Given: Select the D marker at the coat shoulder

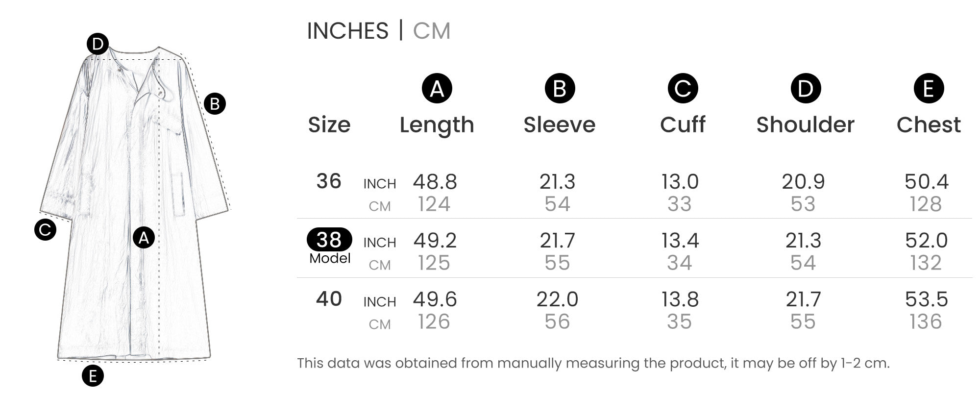Looking at the screenshot, I should 98,45.
